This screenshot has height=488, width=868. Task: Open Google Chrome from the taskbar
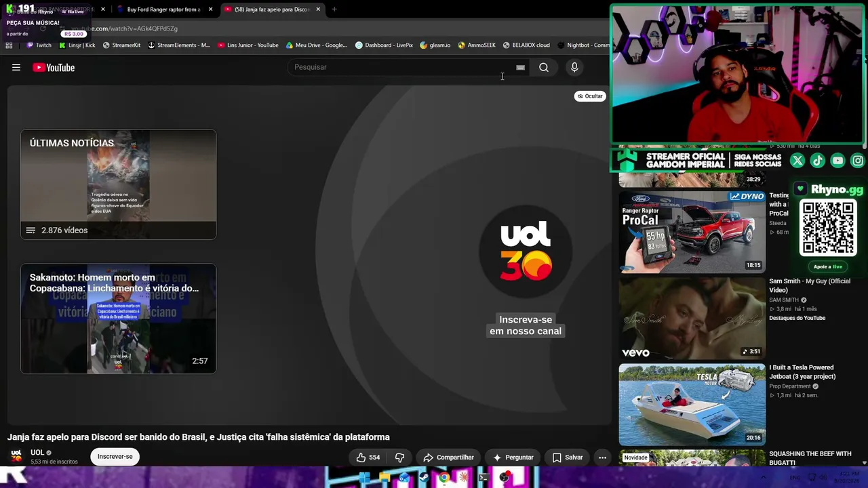(x=444, y=478)
